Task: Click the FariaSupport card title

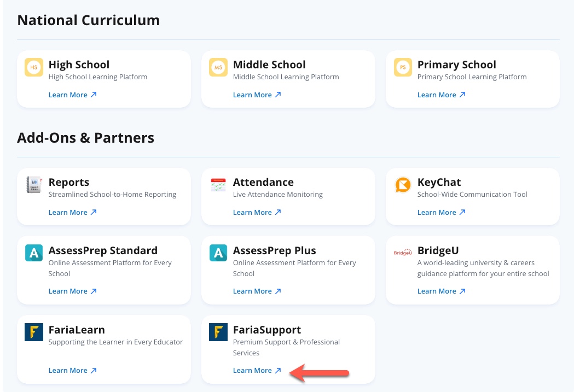Action: (x=267, y=330)
